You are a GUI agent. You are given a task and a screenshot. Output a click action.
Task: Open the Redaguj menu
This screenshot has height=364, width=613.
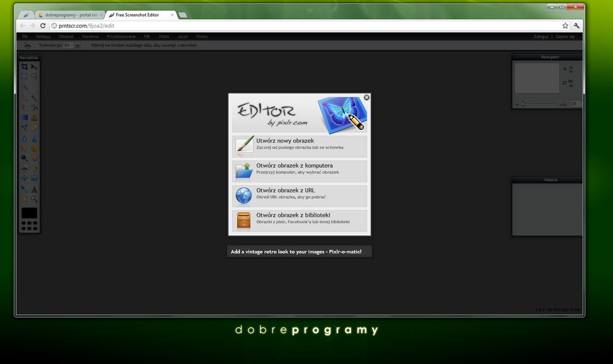(x=43, y=36)
